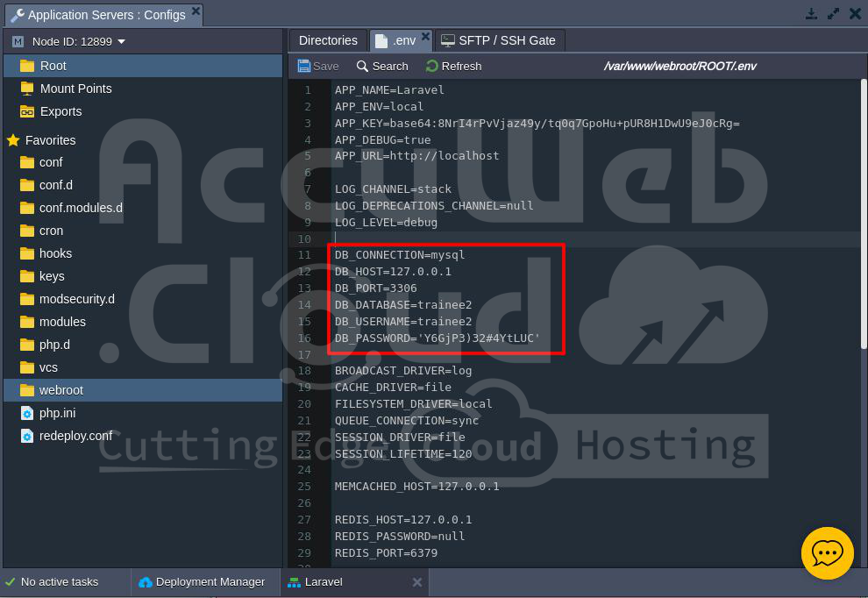Click the Save disk icon
The image size is (868, 598).
click(x=303, y=66)
